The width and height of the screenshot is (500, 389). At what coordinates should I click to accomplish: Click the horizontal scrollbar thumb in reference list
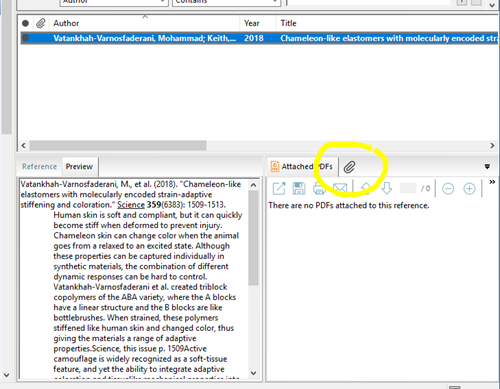point(118,146)
